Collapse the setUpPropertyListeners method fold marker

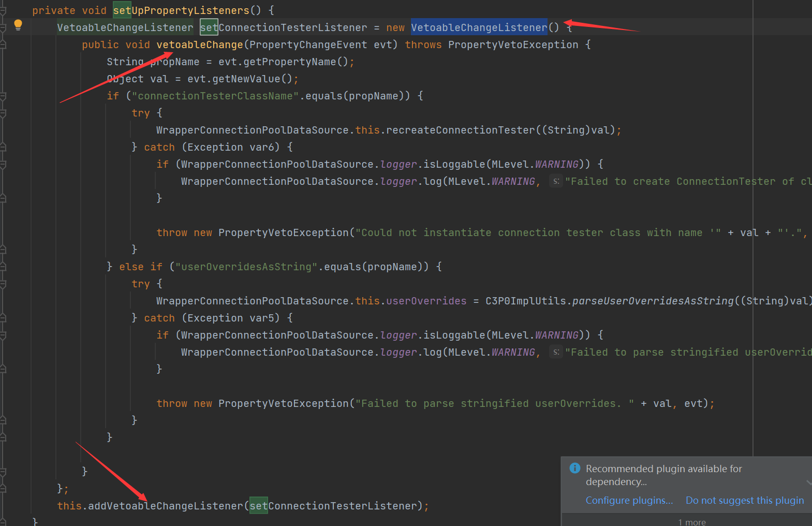tap(3, 10)
